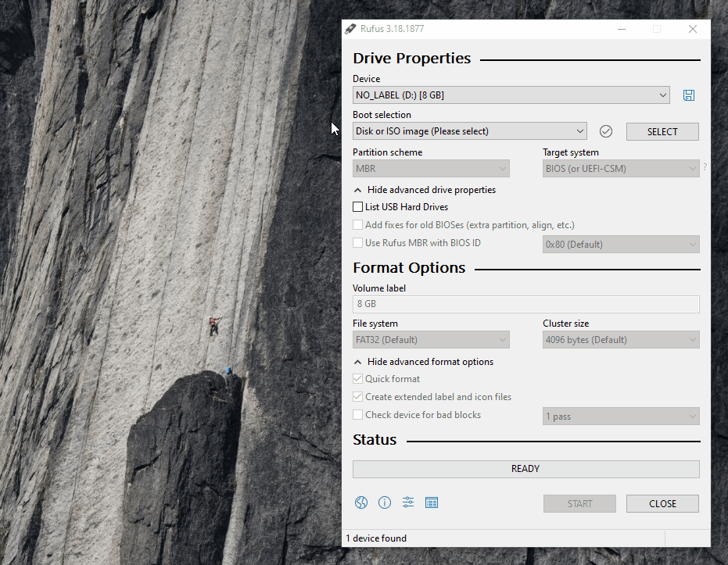Click the Volume label text field
Screen dimensions: 728x565
tap(525, 304)
